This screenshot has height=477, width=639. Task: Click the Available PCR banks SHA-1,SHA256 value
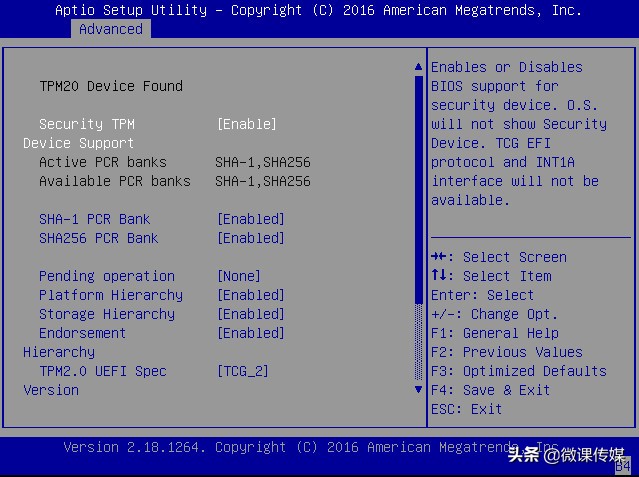(x=263, y=181)
